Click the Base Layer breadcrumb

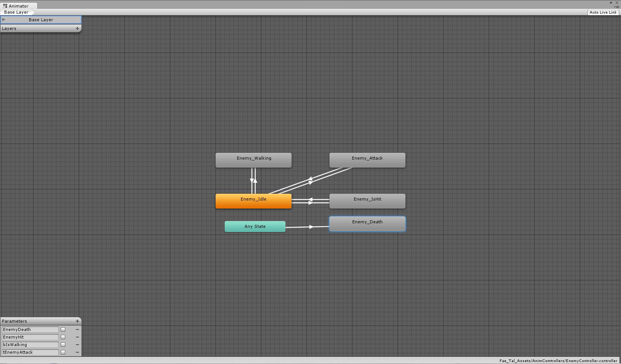coord(16,12)
